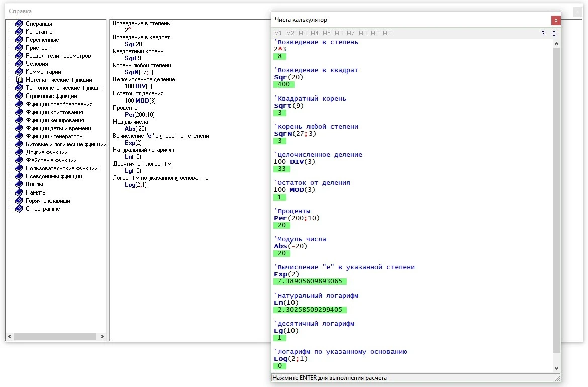Screen dimensions: 588x387
Task: Click the help tree scroll left arrow
Action: coord(10,336)
